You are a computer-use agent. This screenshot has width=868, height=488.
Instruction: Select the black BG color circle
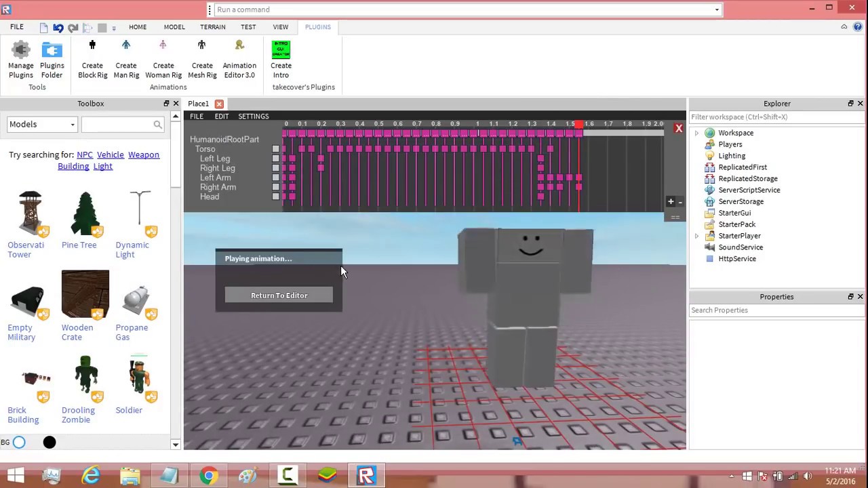pyautogui.click(x=50, y=443)
